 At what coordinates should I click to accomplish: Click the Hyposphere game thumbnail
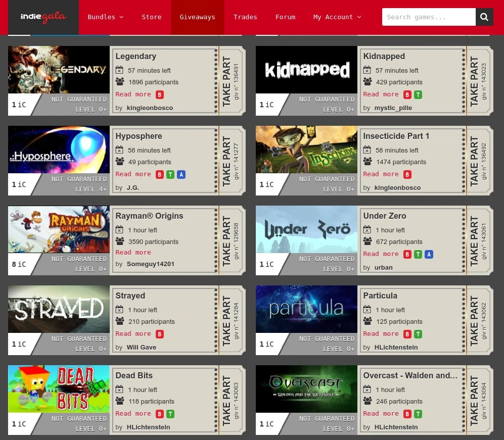tap(59, 150)
